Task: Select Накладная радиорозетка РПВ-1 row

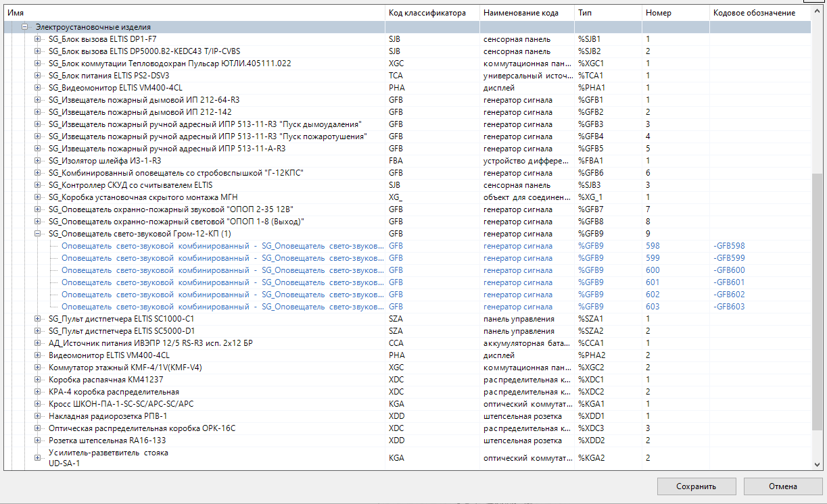Action: [108, 416]
